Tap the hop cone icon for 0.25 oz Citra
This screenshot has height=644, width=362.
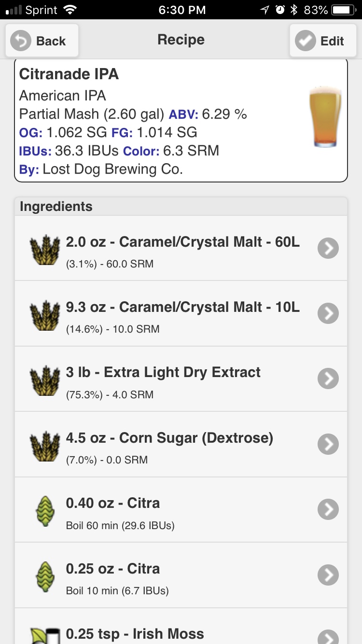(44, 575)
